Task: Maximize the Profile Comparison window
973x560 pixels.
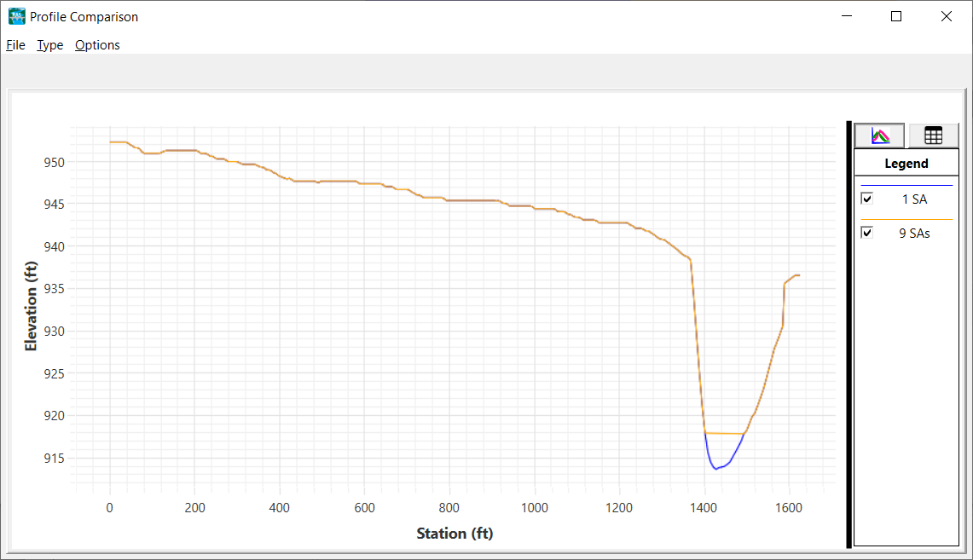Action: coord(896,16)
